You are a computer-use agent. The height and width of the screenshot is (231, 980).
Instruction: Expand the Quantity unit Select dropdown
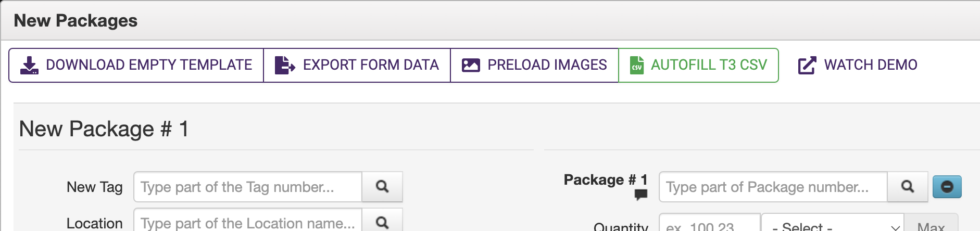[832, 226]
